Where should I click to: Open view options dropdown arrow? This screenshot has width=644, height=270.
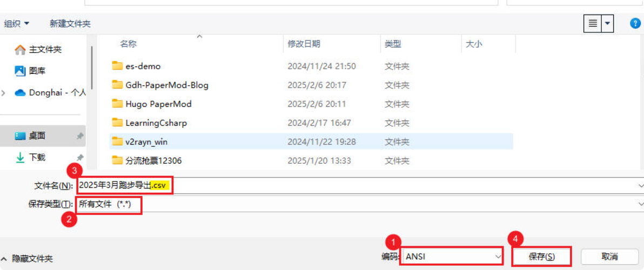(x=608, y=24)
